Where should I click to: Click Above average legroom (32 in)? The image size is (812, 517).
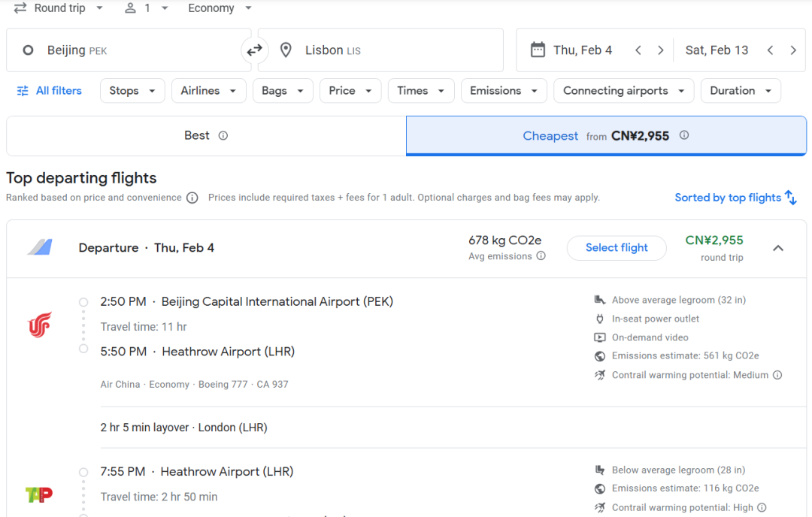[679, 300]
